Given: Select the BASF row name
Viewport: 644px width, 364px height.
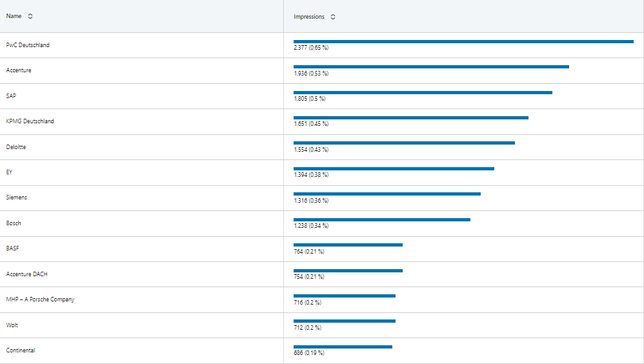Looking at the screenshot, I should (x=12, y=248).
